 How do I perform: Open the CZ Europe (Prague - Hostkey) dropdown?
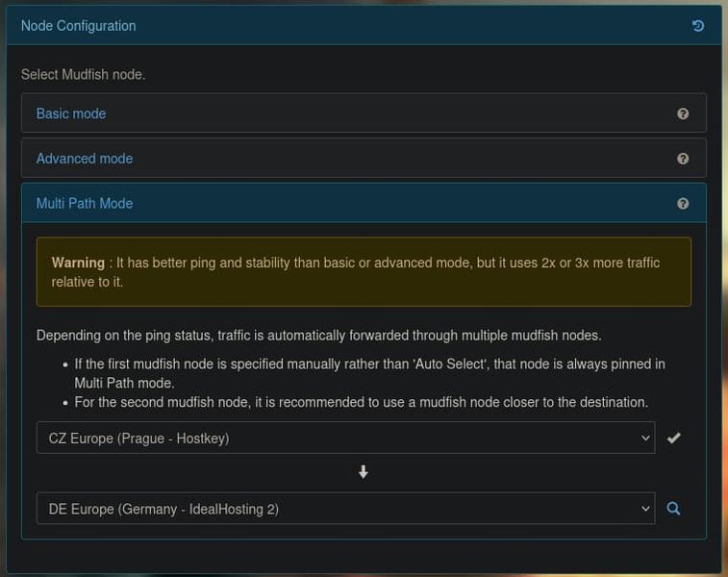(x=346, y=438)
